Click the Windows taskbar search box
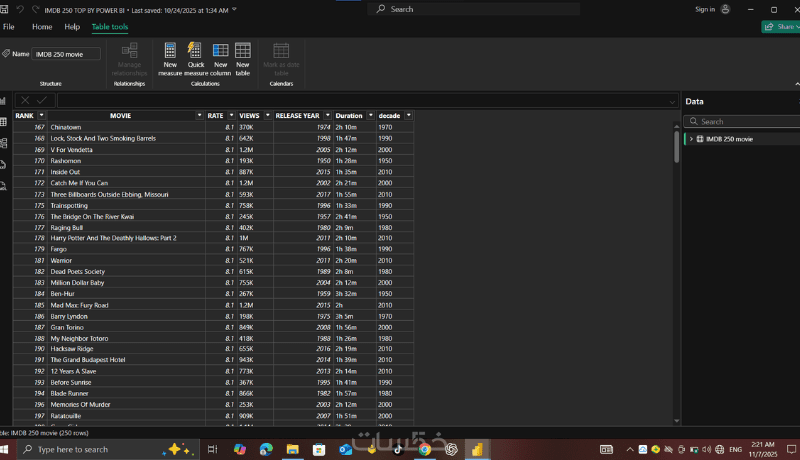The image size is (800, 460). [x=107, y=449]
